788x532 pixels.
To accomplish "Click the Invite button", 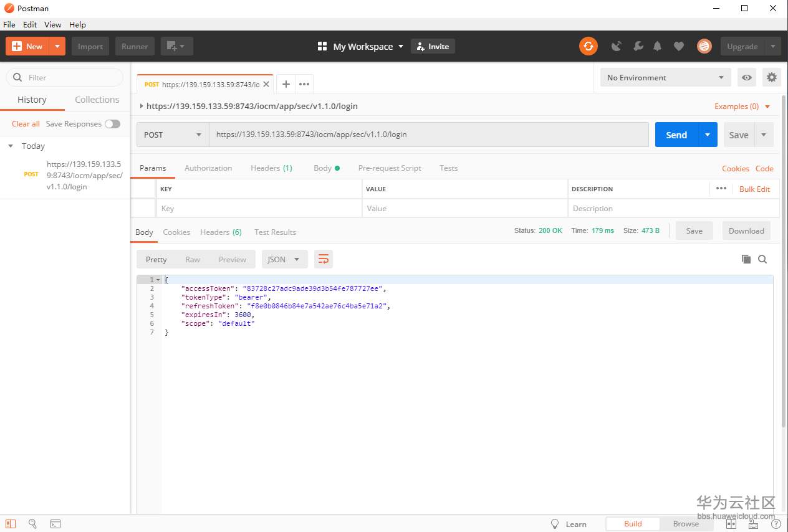I will coord(433,46).
